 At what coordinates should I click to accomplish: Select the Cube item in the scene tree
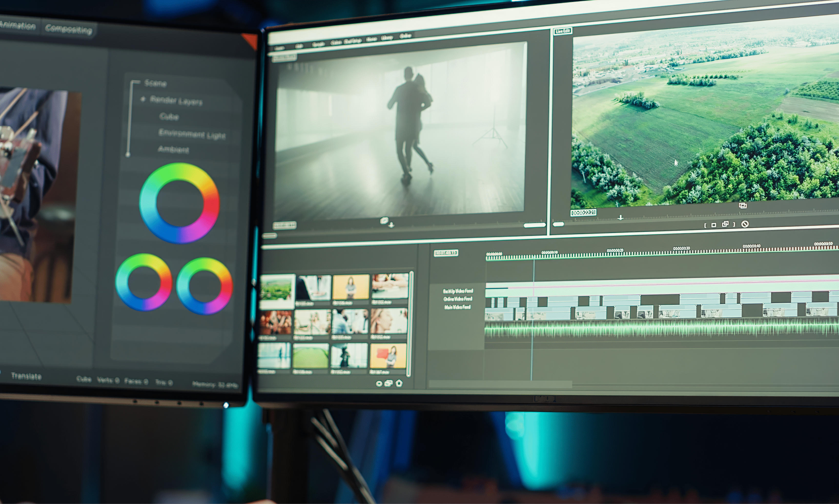pyautogui.click(x=169, y=116)
